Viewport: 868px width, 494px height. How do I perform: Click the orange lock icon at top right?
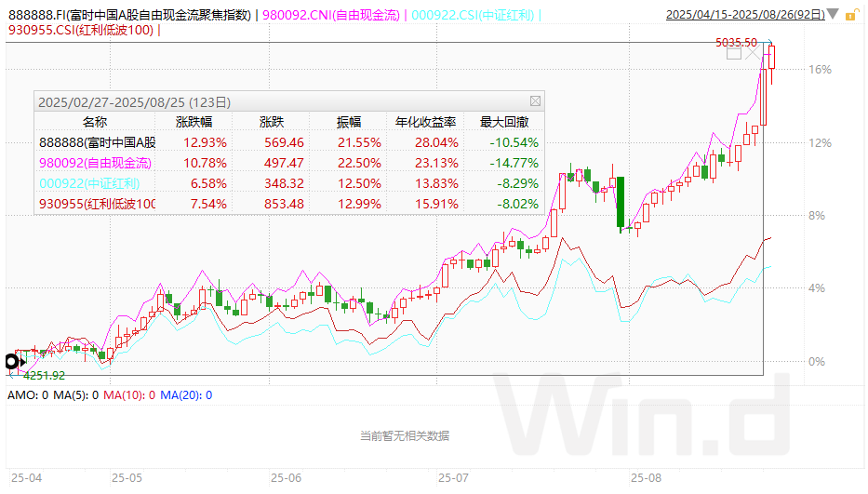(x=857, y=15)
